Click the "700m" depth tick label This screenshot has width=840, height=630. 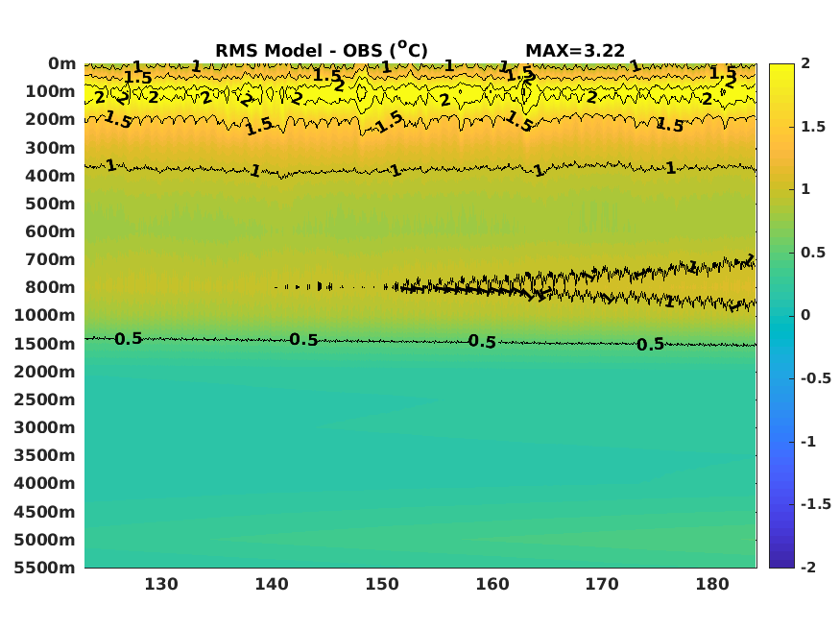pos(50,259)
